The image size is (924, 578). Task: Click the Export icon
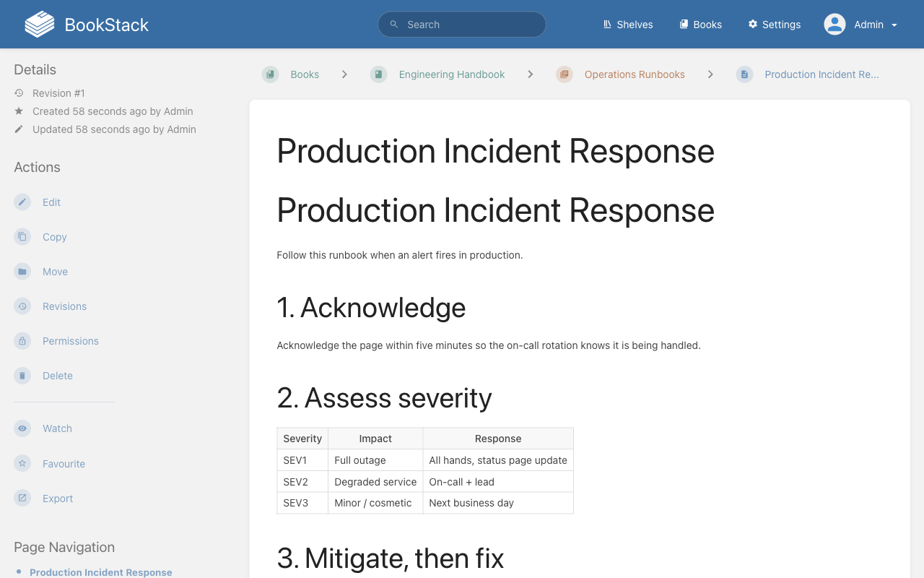tap(22, 499)
